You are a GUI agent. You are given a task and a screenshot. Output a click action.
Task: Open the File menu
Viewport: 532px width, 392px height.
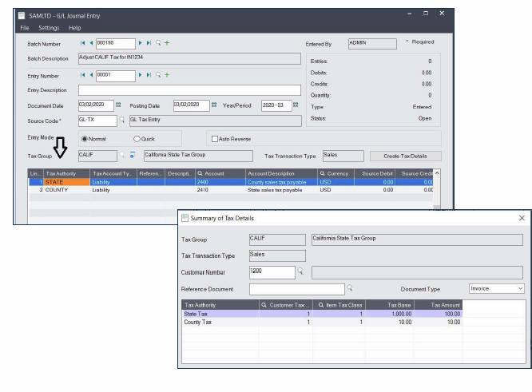point(24,28)
